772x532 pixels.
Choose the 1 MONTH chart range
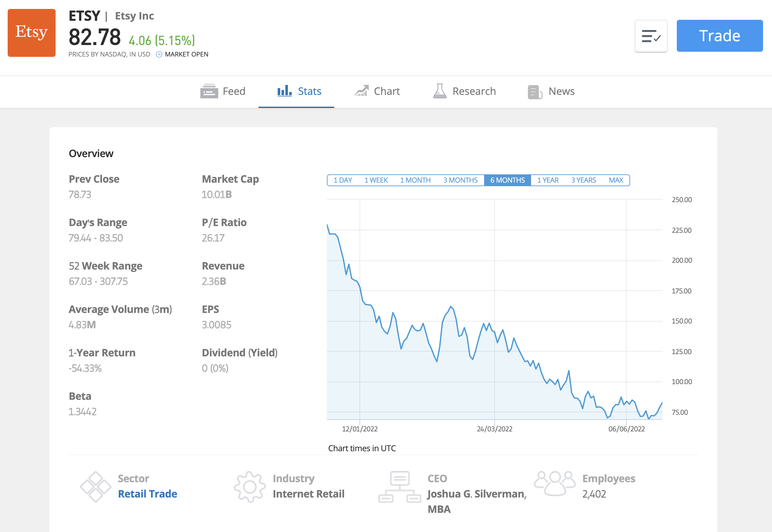[415, 180]
